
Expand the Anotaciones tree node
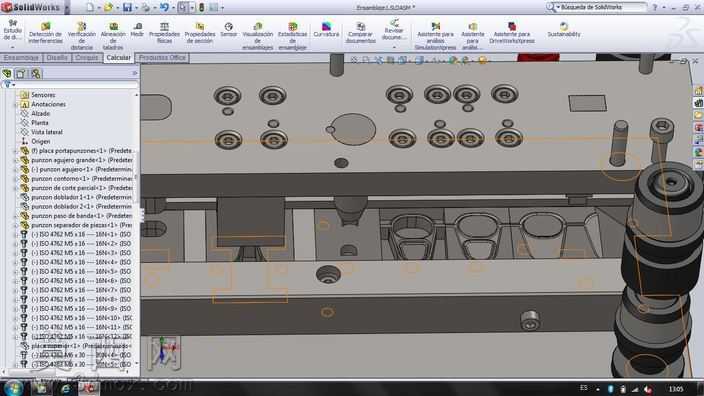click(x=16, y=104)
